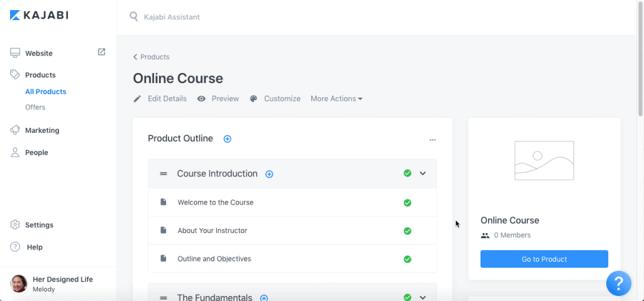The height and width of the screenshot is (301, 644).
Task: Go back via Products breadcrumb chevron
Action: (135, 57)
